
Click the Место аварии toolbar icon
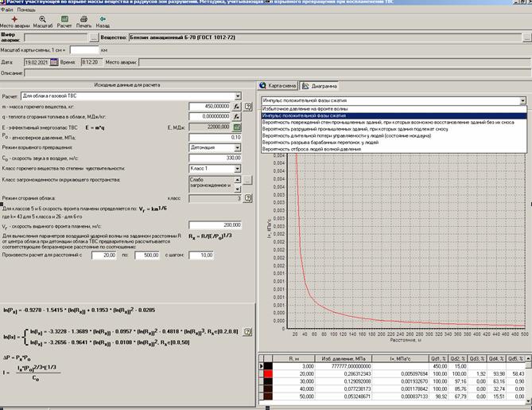[14, 21]
